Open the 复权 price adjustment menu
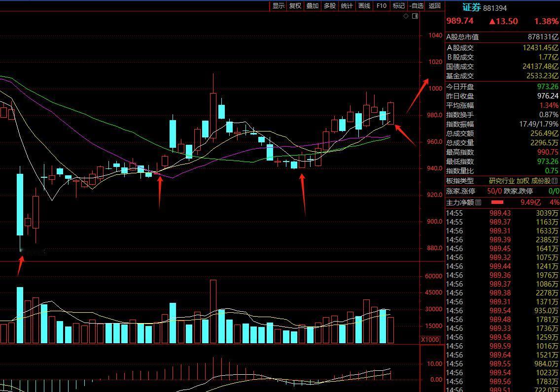 [x=295, y=6]
